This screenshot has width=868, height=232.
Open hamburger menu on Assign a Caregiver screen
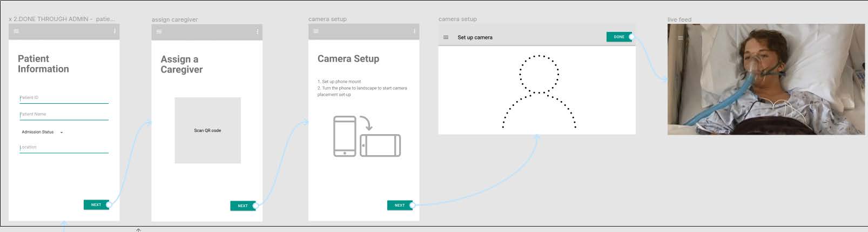coord(159,32)
